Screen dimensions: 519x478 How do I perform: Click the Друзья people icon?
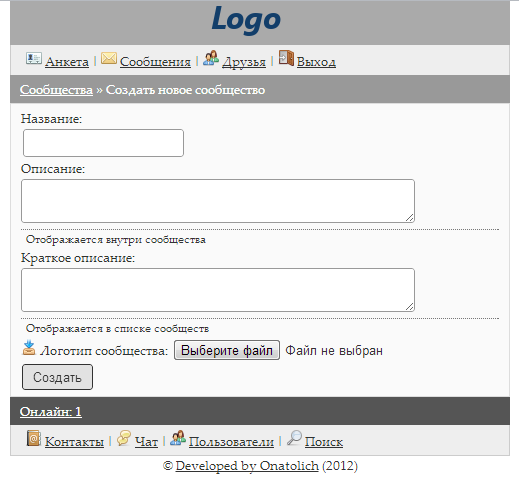point(211,58)
